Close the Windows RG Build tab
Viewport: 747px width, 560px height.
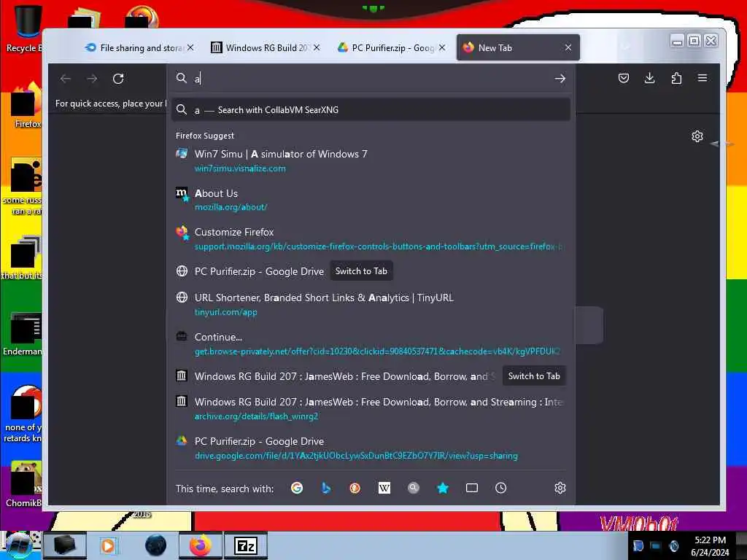[x=317, y=47]
